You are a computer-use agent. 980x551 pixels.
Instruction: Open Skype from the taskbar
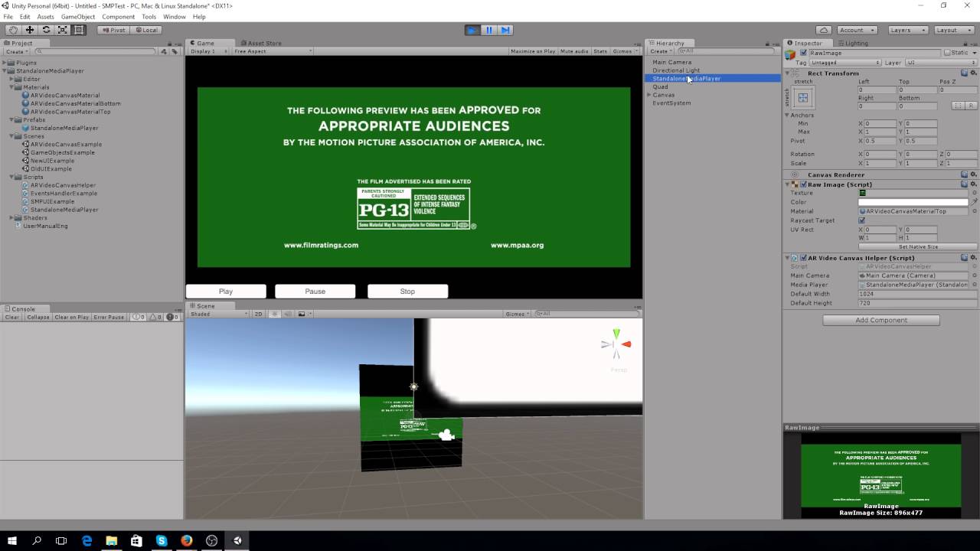click(x=162, y=540)
